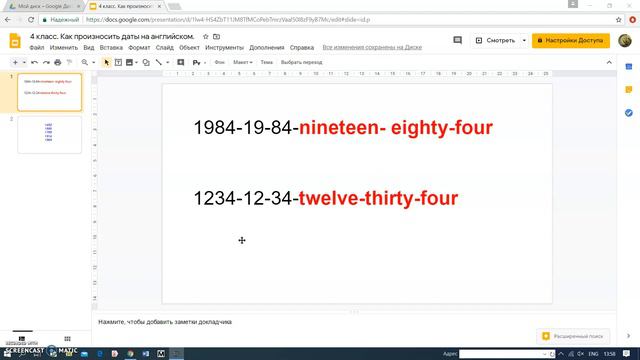The image size is (640, 360).
Task: Click Выбрать переход transition button
Action: pos(302,62)
